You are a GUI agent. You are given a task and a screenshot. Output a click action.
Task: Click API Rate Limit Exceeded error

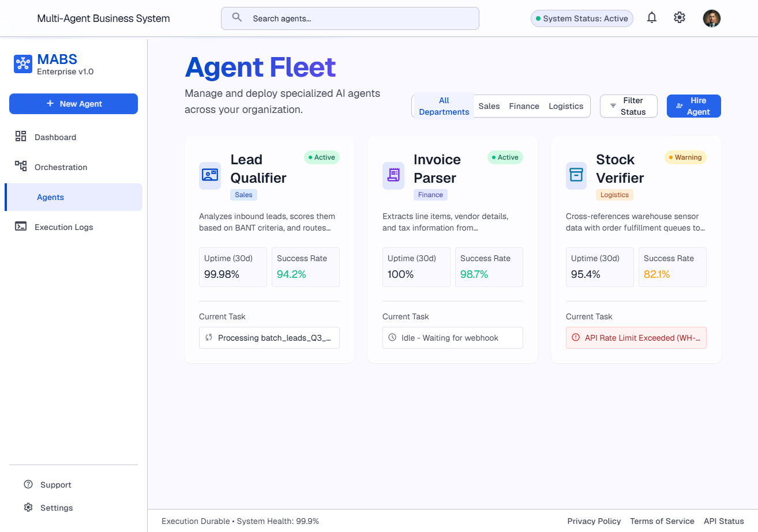click(636, 338)
